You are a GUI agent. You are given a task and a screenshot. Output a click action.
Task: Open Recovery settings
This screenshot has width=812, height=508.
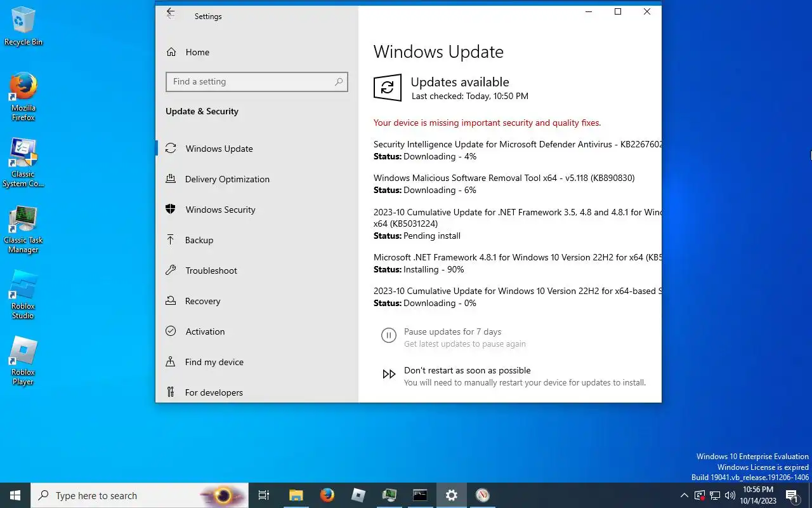(x=257, y=301)
